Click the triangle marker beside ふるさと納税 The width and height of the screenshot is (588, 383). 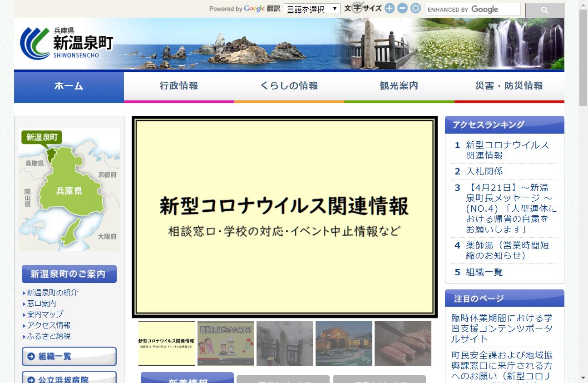25,336
